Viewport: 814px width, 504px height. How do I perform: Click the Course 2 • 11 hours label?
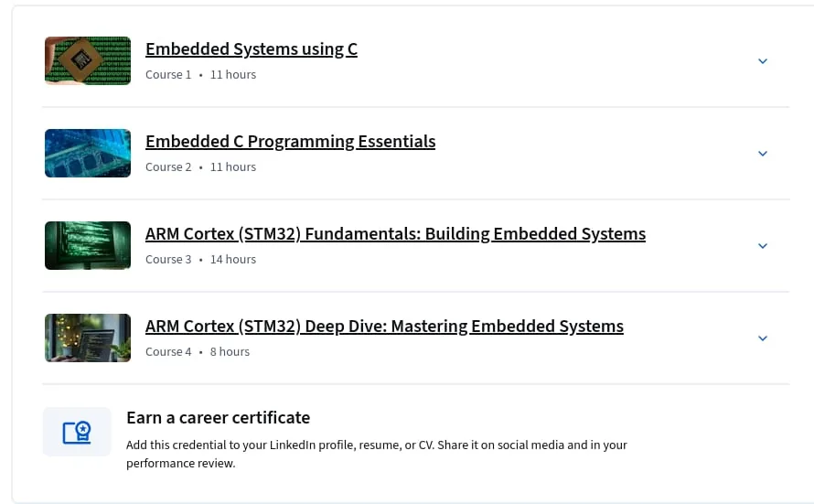(200, 167)
